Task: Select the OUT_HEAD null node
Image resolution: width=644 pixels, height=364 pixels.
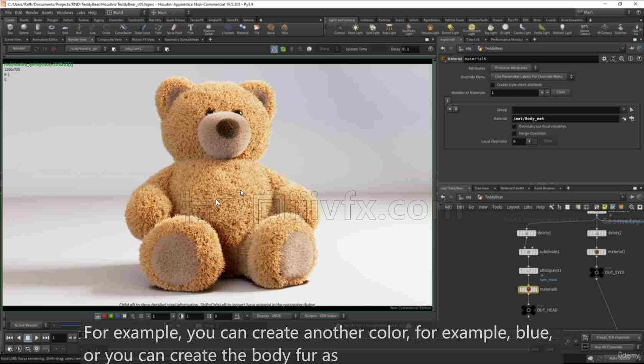Action: (528, 310)
